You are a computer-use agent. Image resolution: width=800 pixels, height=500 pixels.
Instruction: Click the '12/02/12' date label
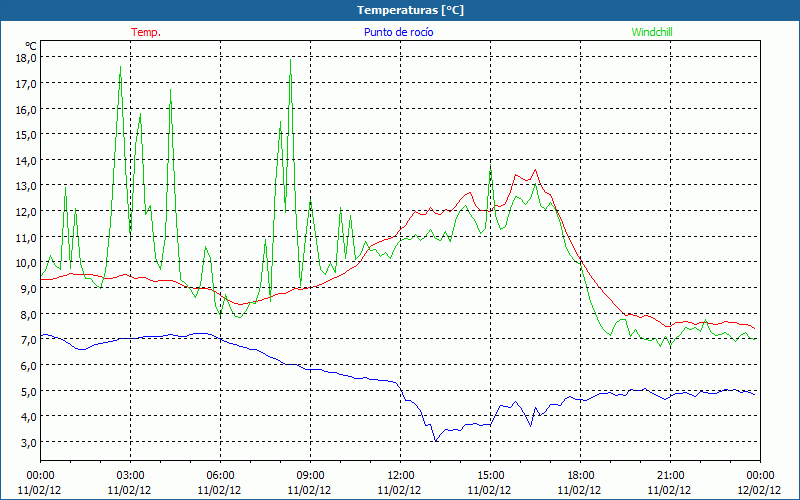tap(759, 490)
